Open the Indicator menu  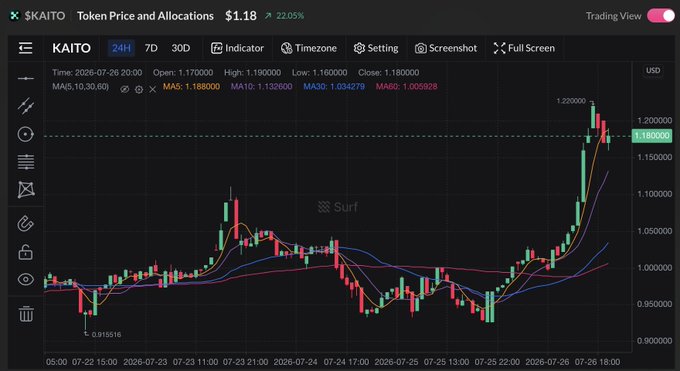coord(237,48)
